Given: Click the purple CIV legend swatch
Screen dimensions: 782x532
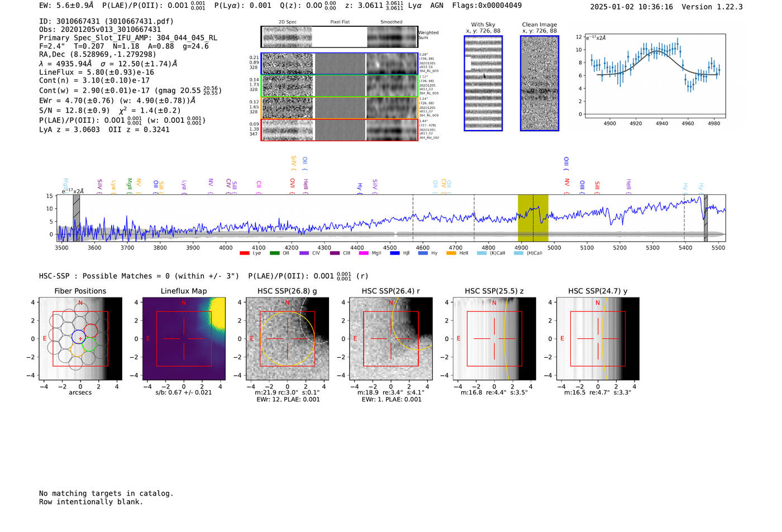Looking at the screenshot, I should pyautogui.click(x=304, y=253).
